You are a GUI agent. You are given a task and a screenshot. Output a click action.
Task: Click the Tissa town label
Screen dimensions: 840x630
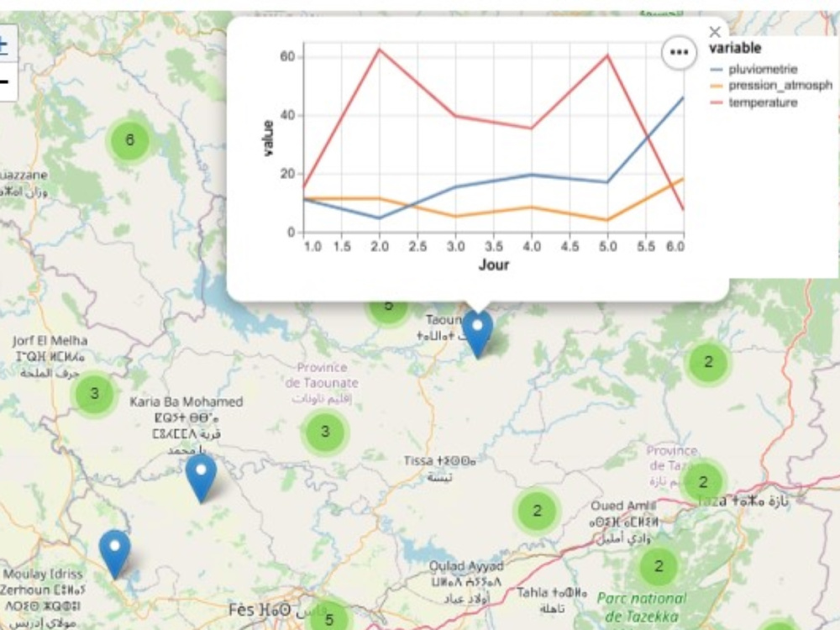pyautogui.click(x=439, y=468)
